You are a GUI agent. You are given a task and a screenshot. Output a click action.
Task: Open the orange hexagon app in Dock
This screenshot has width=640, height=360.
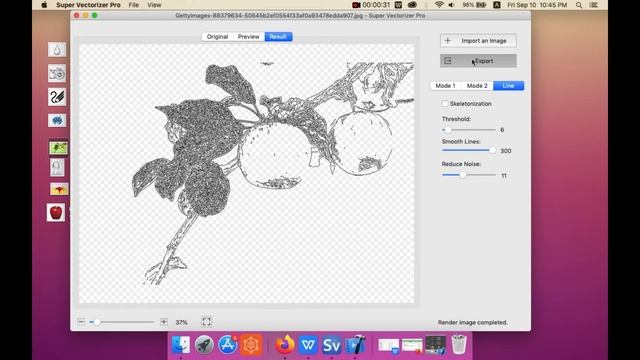(x=251, y=345)
